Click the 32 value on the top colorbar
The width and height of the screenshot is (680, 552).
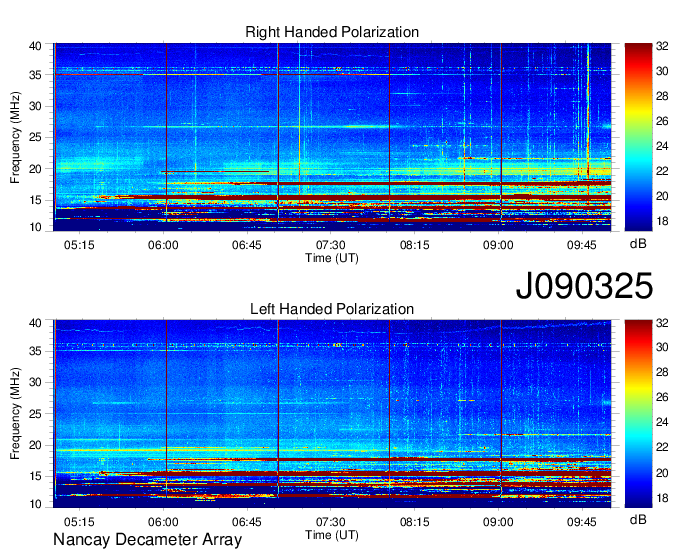pyautogui.click(x=662, y=46)
